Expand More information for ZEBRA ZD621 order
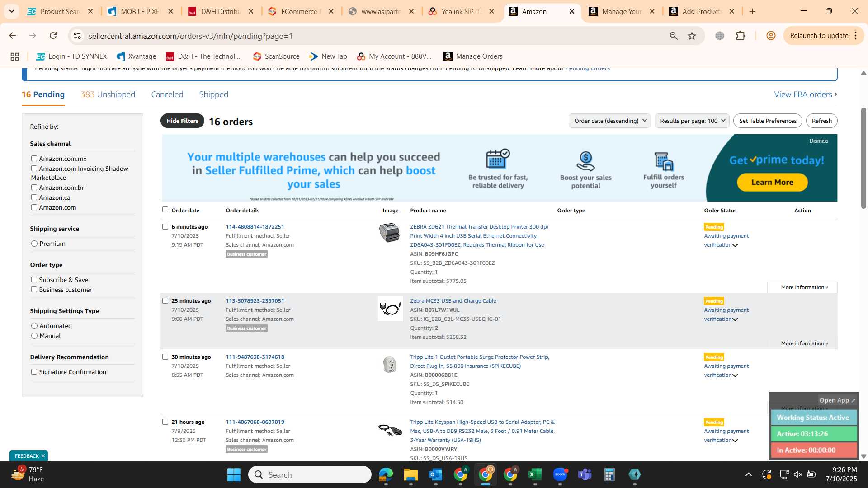868x488 pixels. (x=804, y=287)
